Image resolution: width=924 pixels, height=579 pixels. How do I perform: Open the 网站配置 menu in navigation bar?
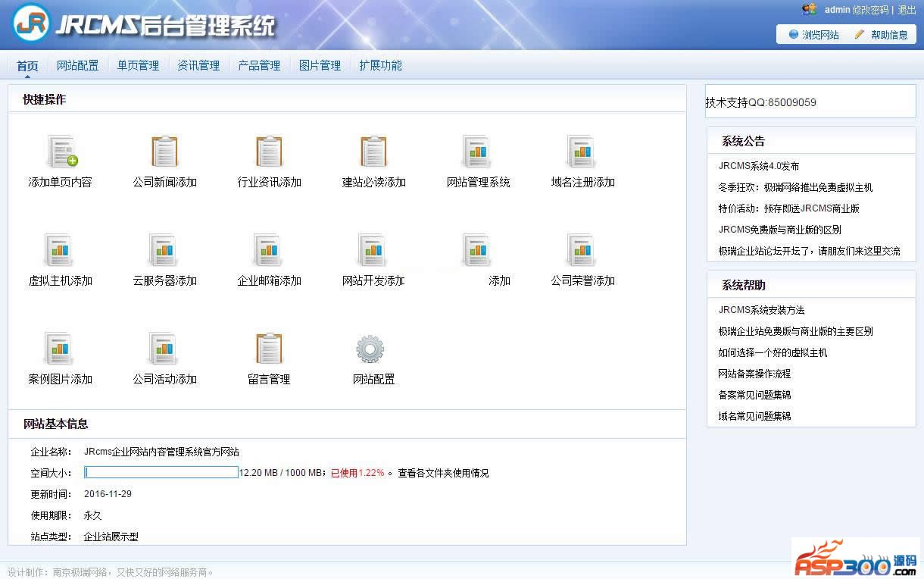pyautogui.click(x=77, y=65)
